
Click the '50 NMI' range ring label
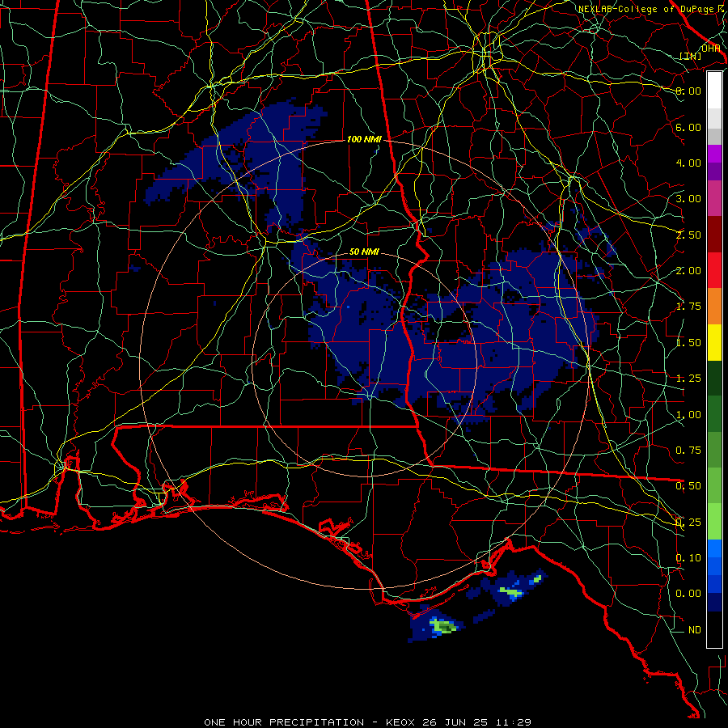click(x=364, y=252)
